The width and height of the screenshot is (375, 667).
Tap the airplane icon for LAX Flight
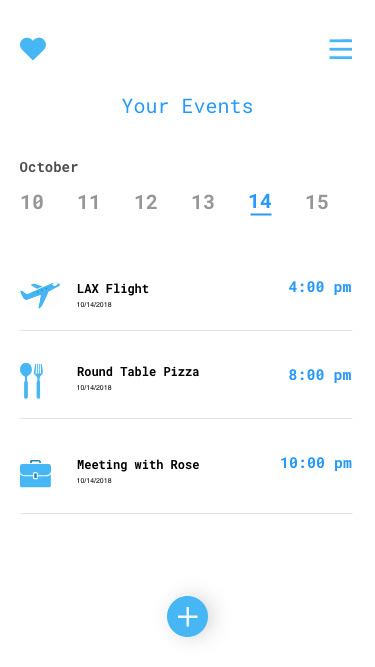[40, 294]
